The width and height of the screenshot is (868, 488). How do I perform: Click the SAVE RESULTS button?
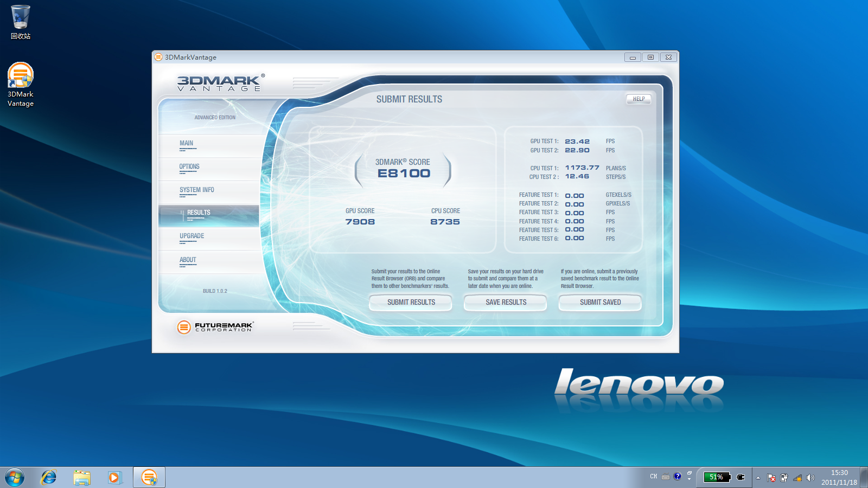pyautogui.click(x=506, y=302)
